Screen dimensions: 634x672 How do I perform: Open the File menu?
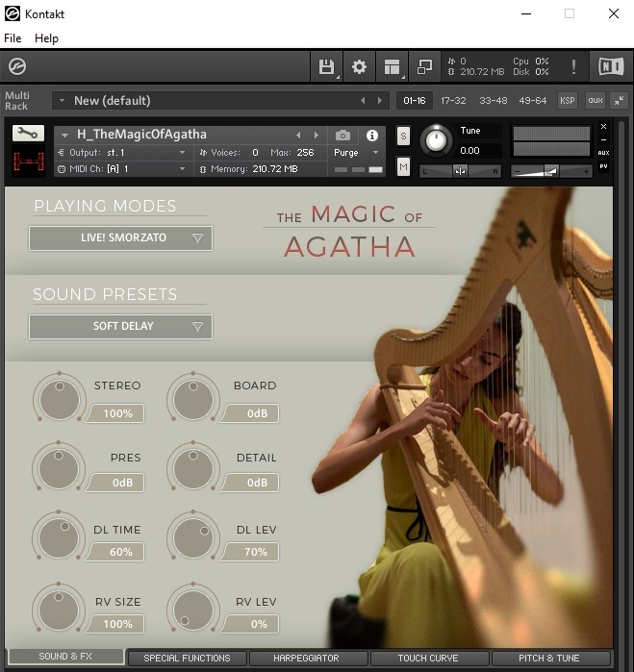(x=13, y=38)
